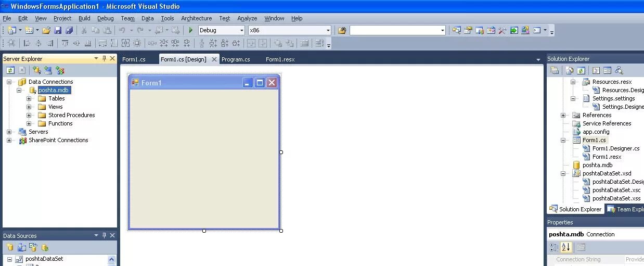Start debugging with the green play icon
The width and height of the screenshot is (644, 266).
click(x=191, y=30)
